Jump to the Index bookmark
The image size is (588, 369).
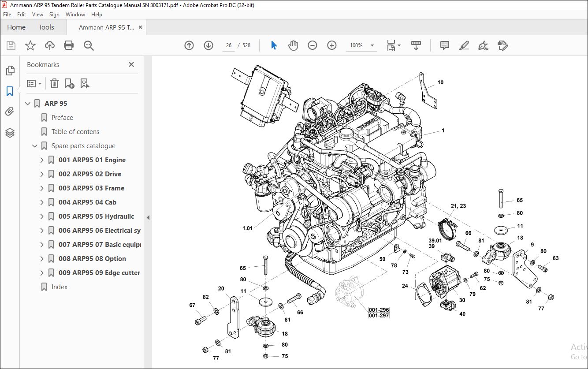pyautogui.click(x=60, y=287)
